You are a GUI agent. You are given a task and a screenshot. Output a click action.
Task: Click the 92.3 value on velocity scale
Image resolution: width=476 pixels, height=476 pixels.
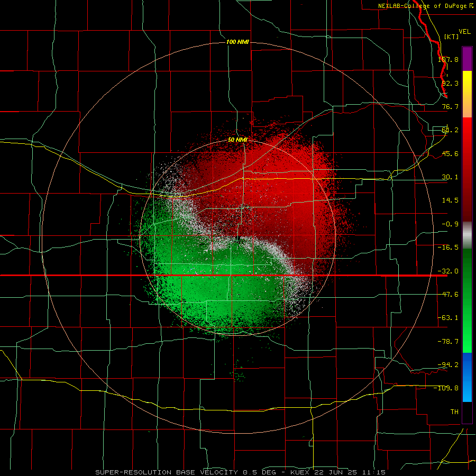pyautogui.click(x=450, y=83)
